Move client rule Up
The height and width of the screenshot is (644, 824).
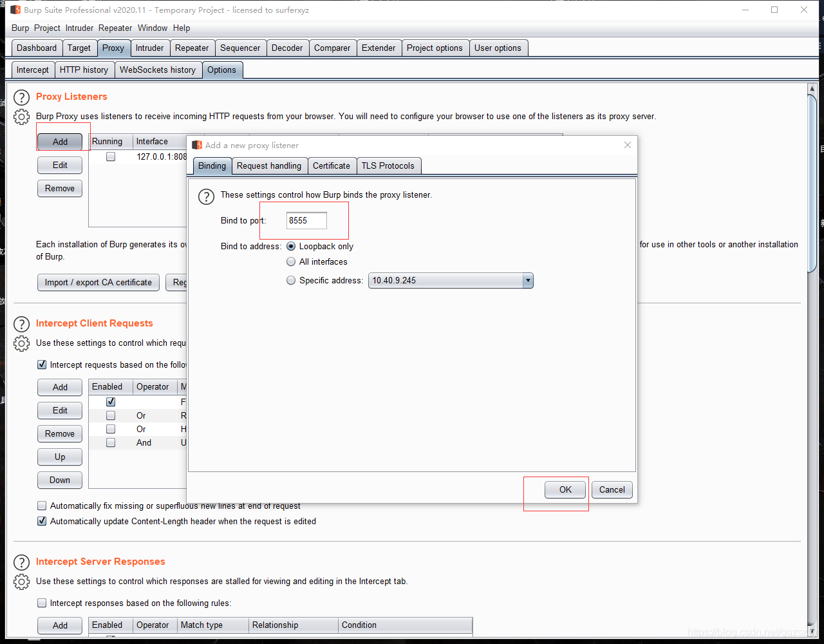(x=60, y=457)
